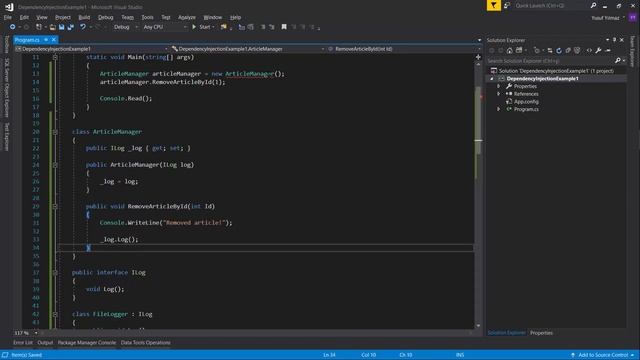Toggle a bookmark with the bookmark icon
The image size is (640, 360).
tap(284, 27)
